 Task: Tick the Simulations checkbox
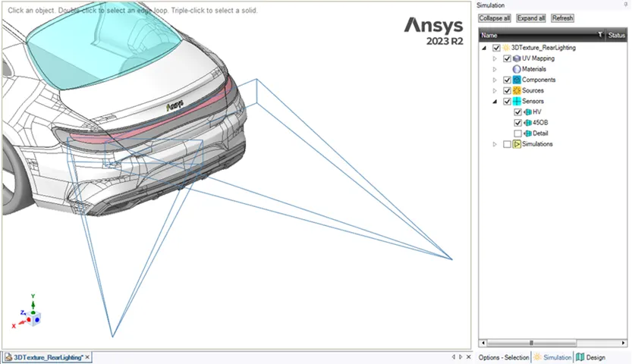507,144
